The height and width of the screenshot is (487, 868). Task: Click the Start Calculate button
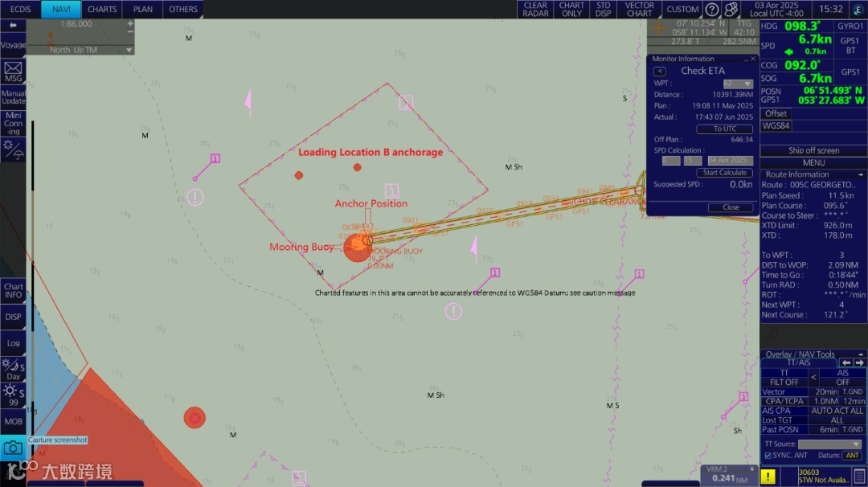[725, 173]
